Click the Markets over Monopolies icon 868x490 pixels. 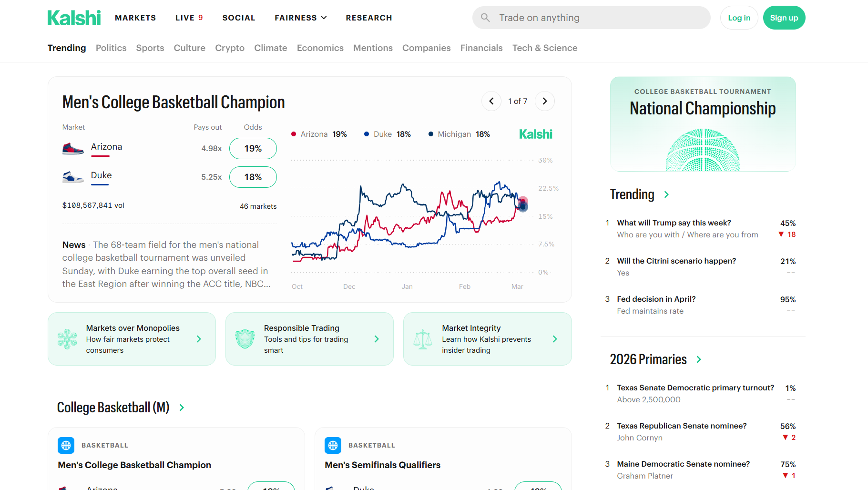coord(67,339)
